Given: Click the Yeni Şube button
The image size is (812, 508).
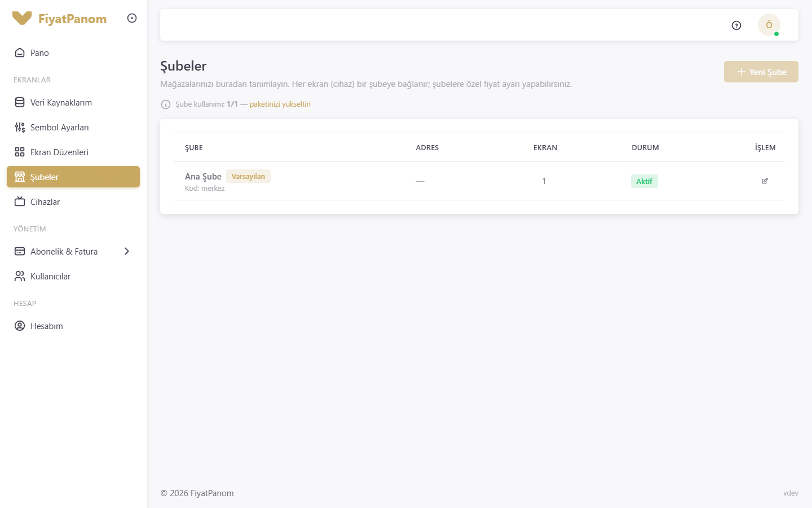Looking at the screenshot, I should point(761,72).
